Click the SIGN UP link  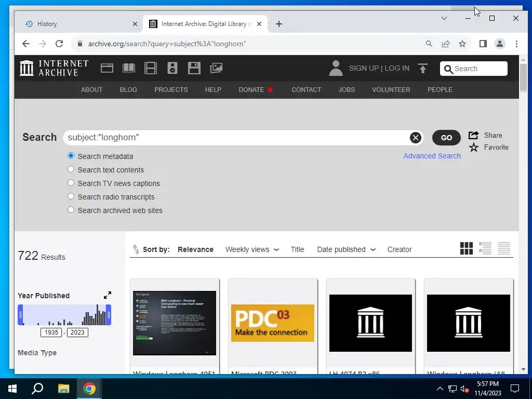click(364, 68)
